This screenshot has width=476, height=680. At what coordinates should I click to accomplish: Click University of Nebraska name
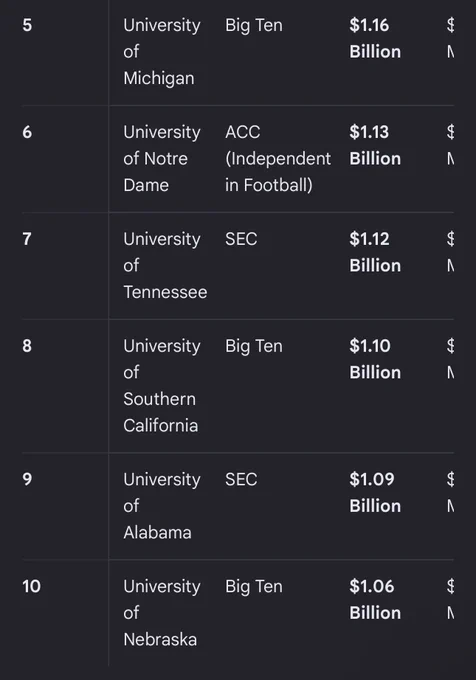(x=162, y=613)
